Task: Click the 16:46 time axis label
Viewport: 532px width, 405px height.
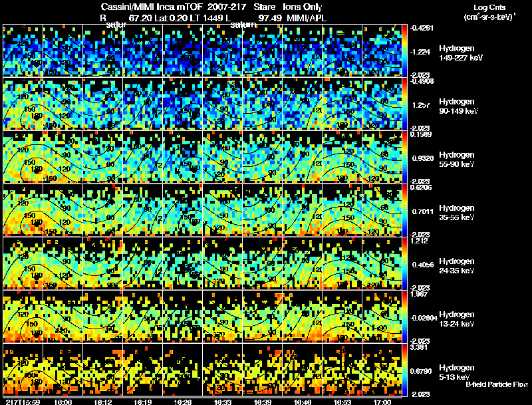Action: pos(303,402)
